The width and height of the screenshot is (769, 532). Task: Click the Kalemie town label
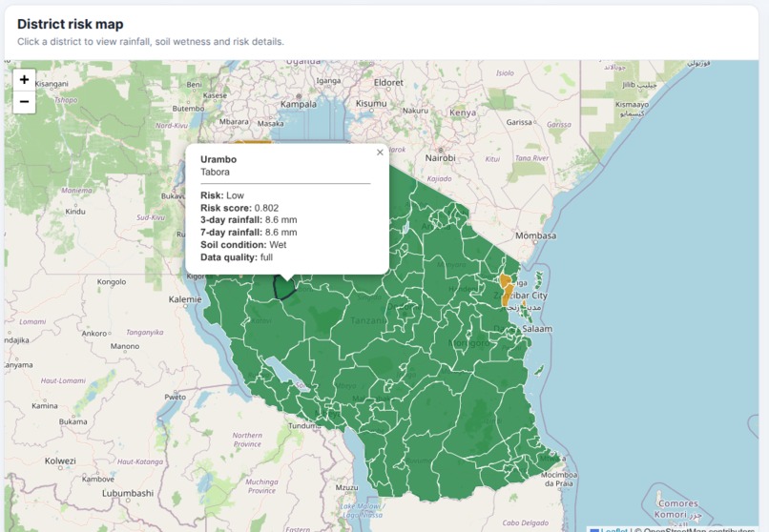[185, 299]
